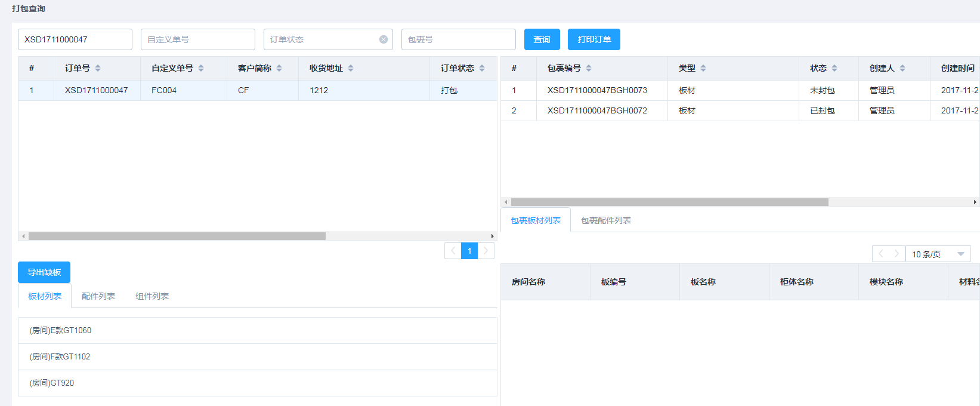980x406 pixels.
Task: Click the 导出缺板 button
Action: (44, 272)
